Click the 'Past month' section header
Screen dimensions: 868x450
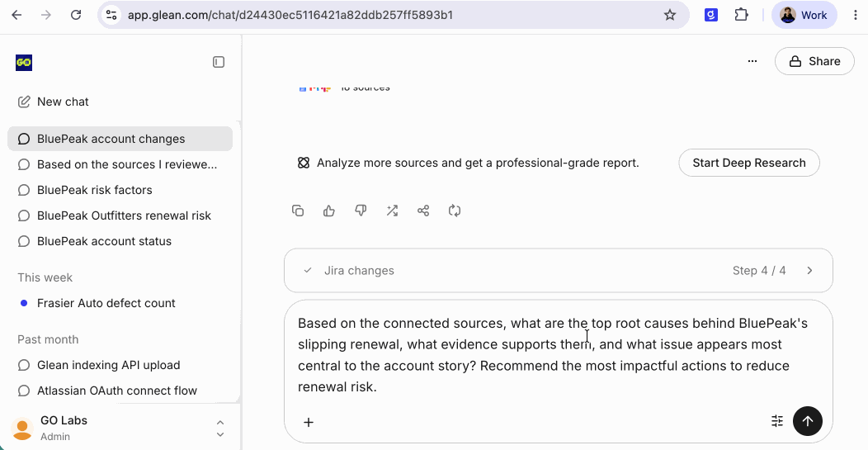pos(48,339)
